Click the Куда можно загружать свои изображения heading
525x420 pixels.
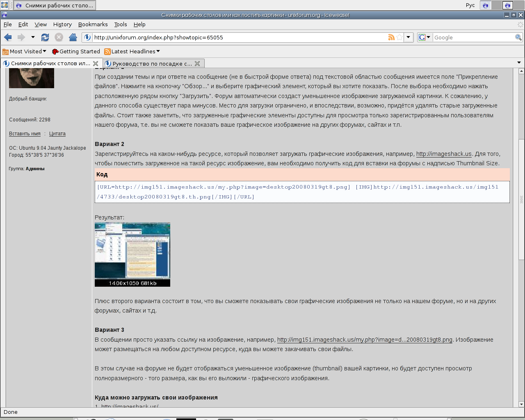(x=156, y=397)
